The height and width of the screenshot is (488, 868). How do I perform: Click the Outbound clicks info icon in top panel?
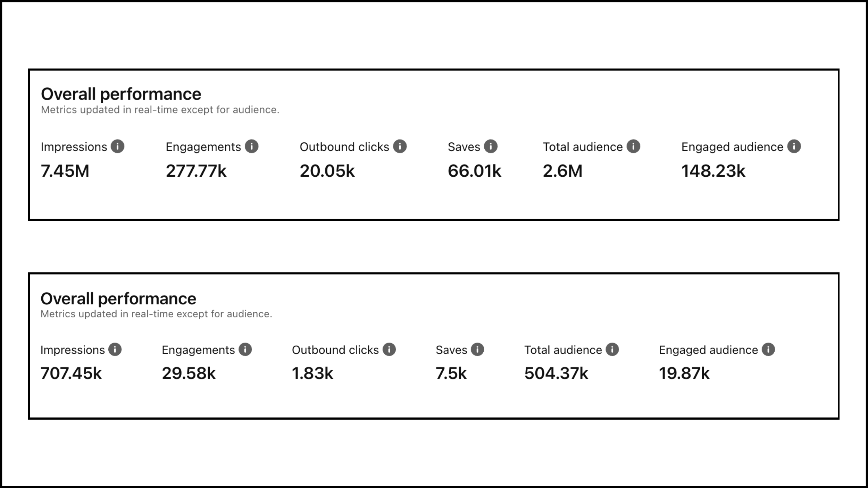[x=400, y=146]
